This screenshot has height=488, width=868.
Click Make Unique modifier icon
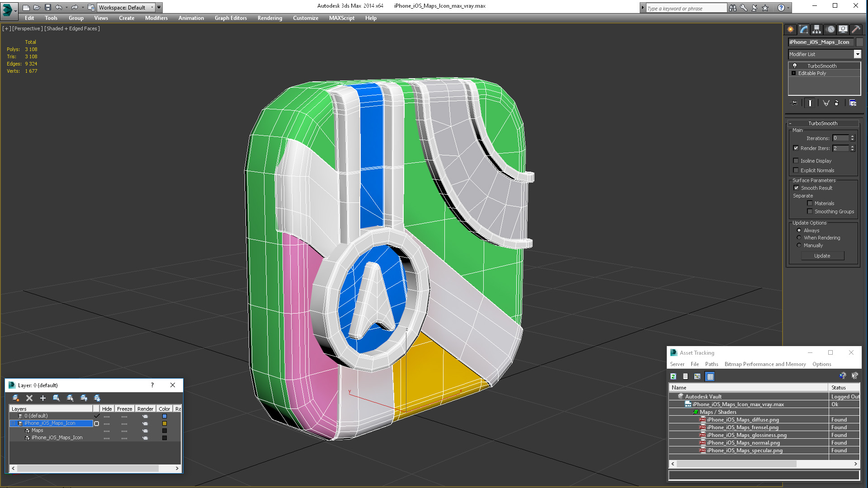point(826,103)
